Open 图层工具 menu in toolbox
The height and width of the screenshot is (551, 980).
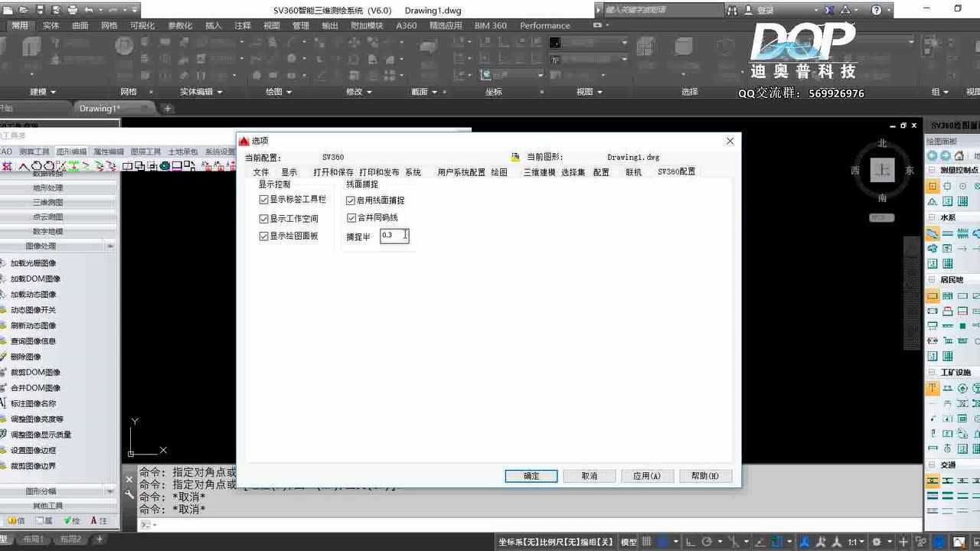145,152
